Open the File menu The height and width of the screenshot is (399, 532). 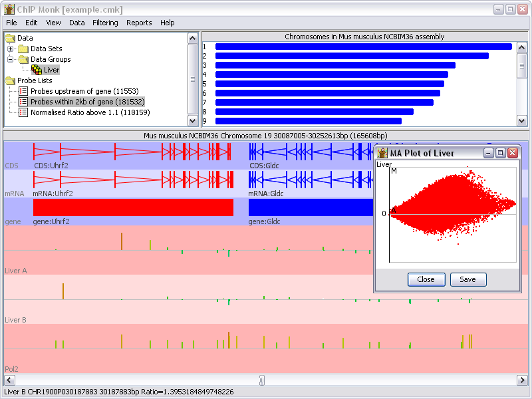pos(11,23)
